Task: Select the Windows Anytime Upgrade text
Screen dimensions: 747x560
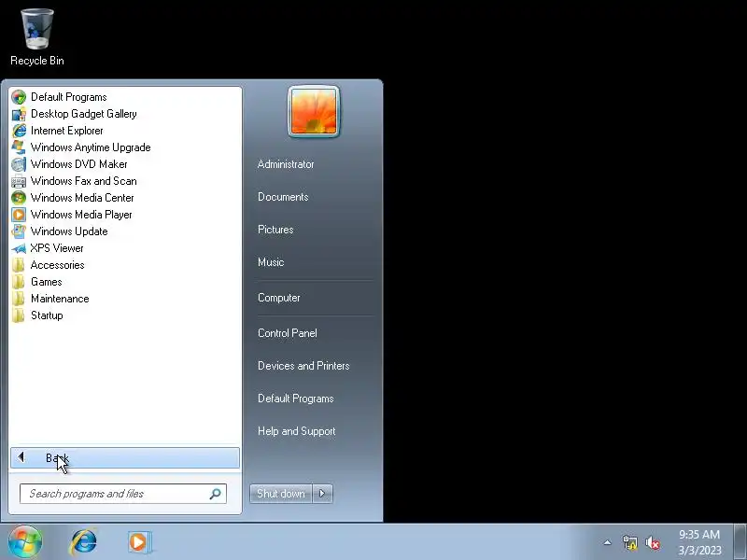Action: point(91,147)
